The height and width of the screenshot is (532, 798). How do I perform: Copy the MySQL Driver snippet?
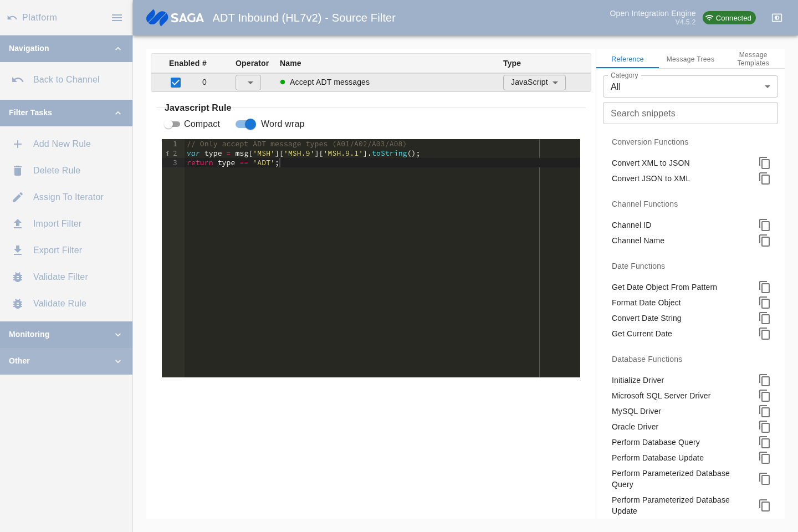(x=765, y=411)
